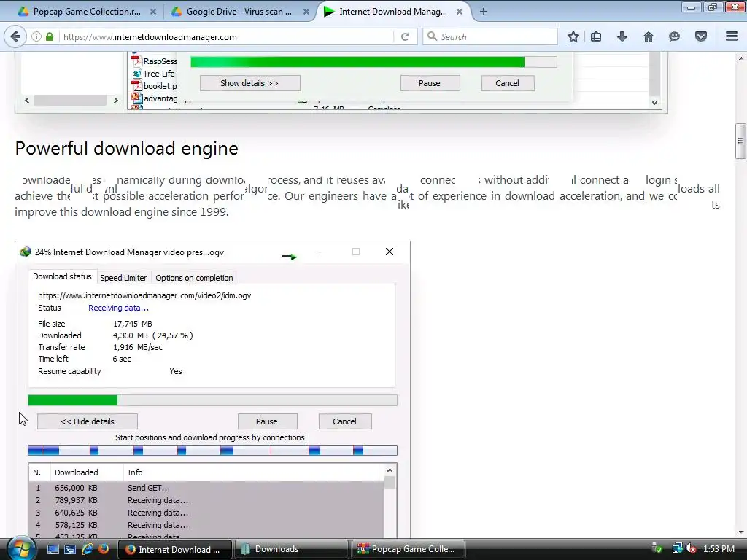Click the 24% green download progress bar

(212, 400)
